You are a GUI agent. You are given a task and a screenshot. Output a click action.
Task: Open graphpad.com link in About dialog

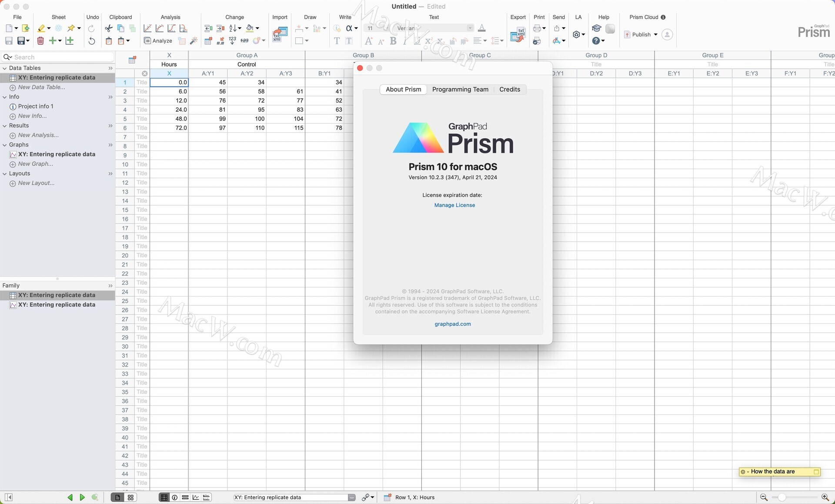(453, 324)
